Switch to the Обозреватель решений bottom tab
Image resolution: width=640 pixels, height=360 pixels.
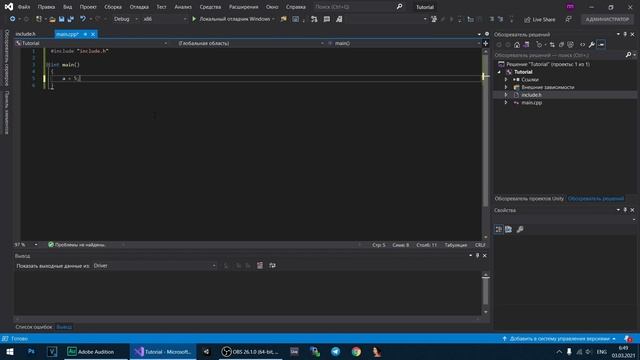[596, 199]
